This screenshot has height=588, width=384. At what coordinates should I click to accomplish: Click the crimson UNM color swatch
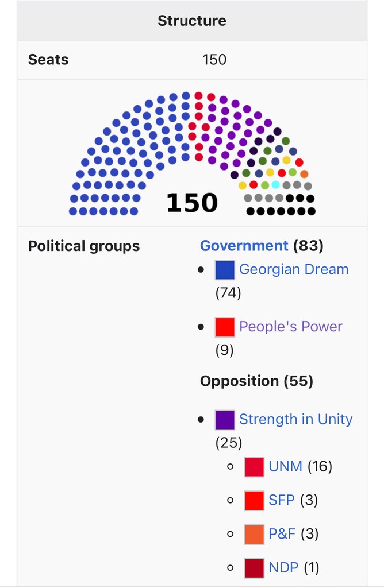[254, 467]
